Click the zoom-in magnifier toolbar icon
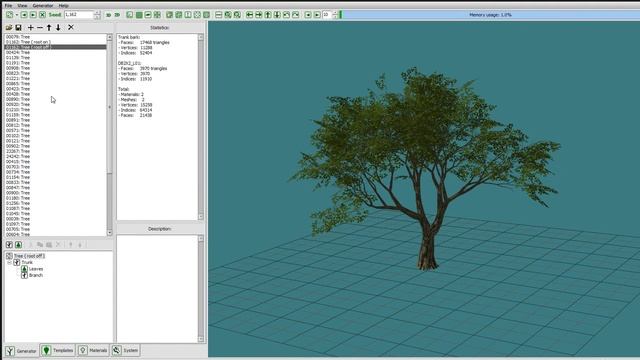640x360 pixels. click(x=228, y=15)
